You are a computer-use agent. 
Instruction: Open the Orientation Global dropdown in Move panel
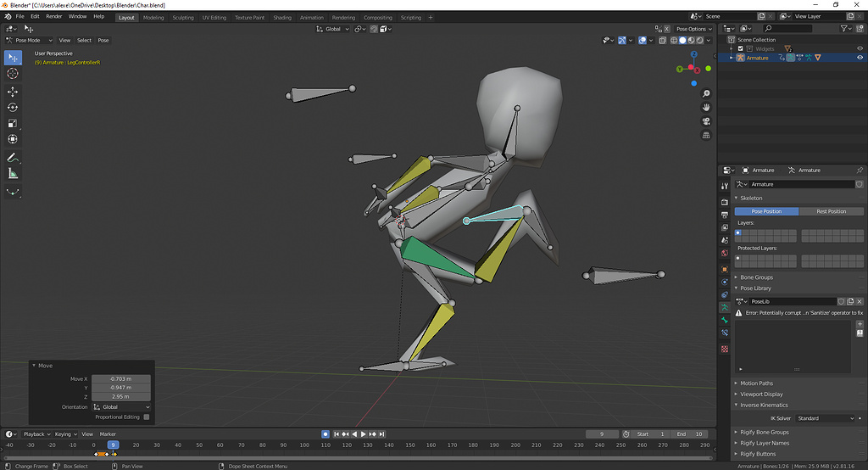point(121,407)
